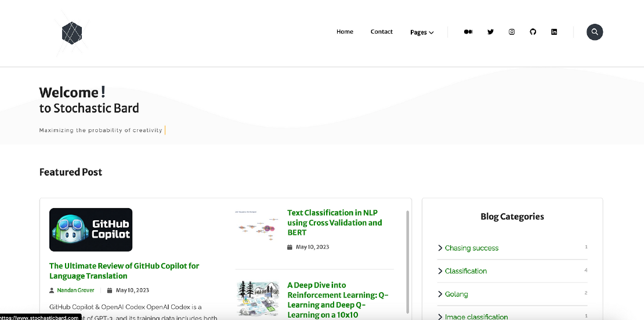Click the 'to Stochastic Bard' heading

pyautogui.click(x=89, y=108)
